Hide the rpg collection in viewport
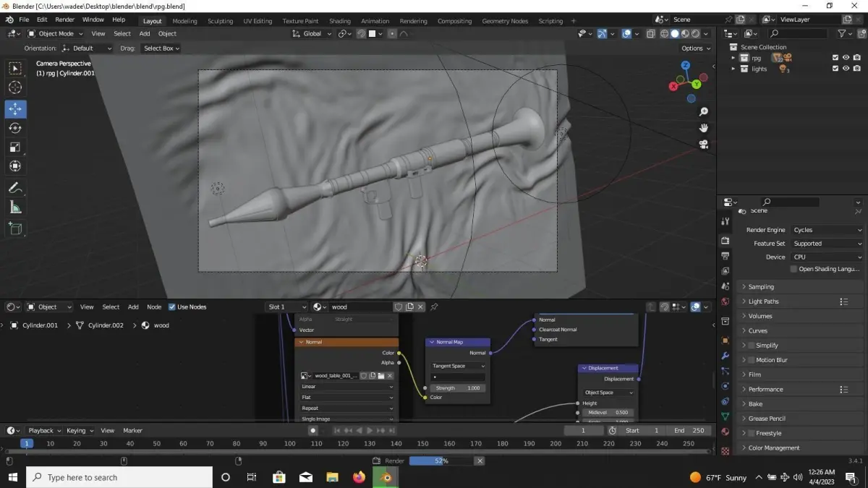868x488 pixels. pos(846,58)
